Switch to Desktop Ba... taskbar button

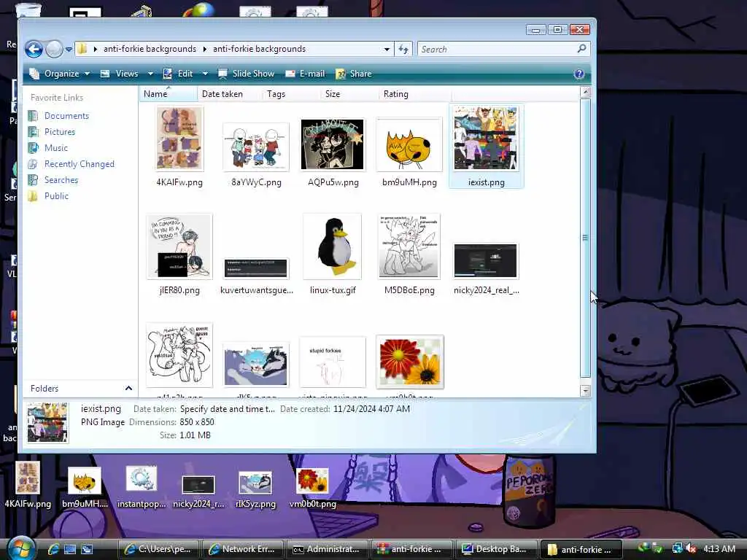tap(496, 549)
